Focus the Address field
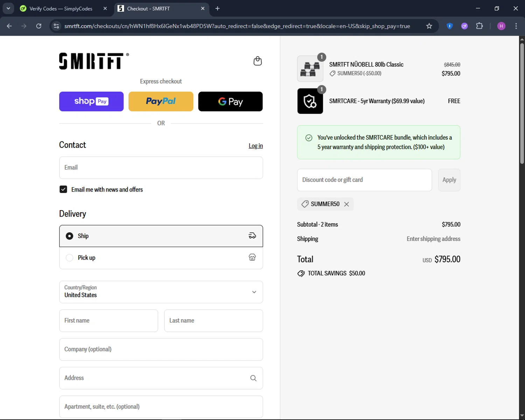This screenshot has width=525, height=420. pos(161,378)
